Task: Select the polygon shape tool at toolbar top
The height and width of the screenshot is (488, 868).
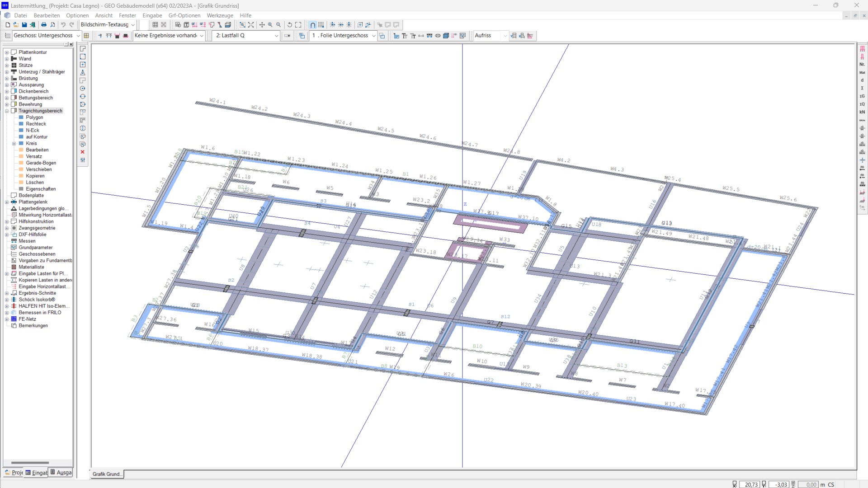Action: (x=82, y=48)
